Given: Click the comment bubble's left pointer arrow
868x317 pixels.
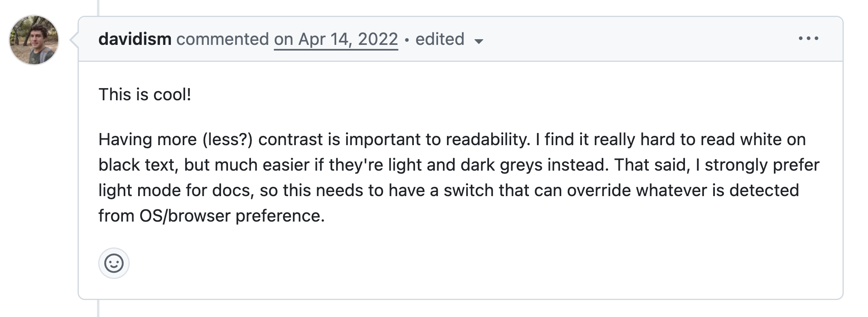Looking at the screenshot, I should coord(74,40).
